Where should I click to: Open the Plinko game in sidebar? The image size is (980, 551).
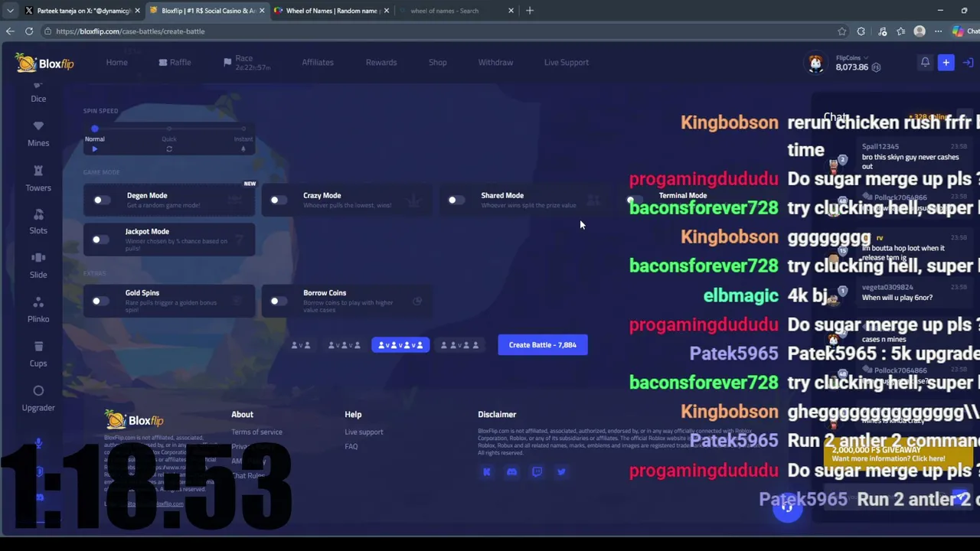tap(38, 310)
